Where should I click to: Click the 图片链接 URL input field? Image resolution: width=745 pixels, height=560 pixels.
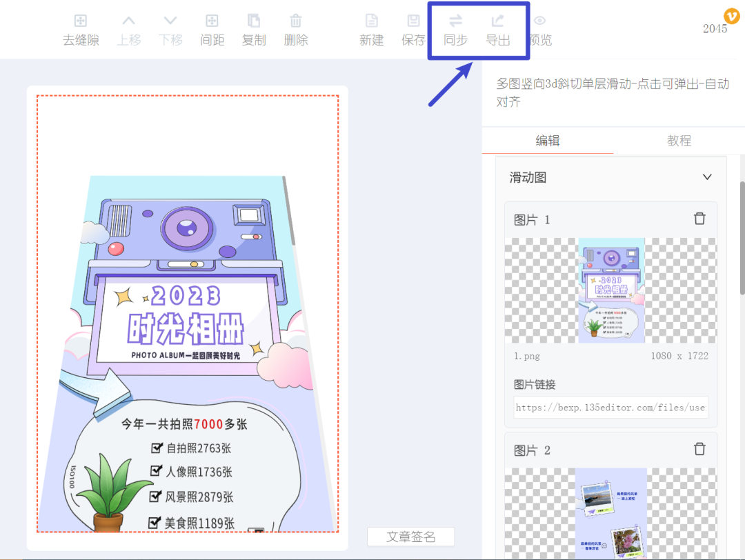610,408
